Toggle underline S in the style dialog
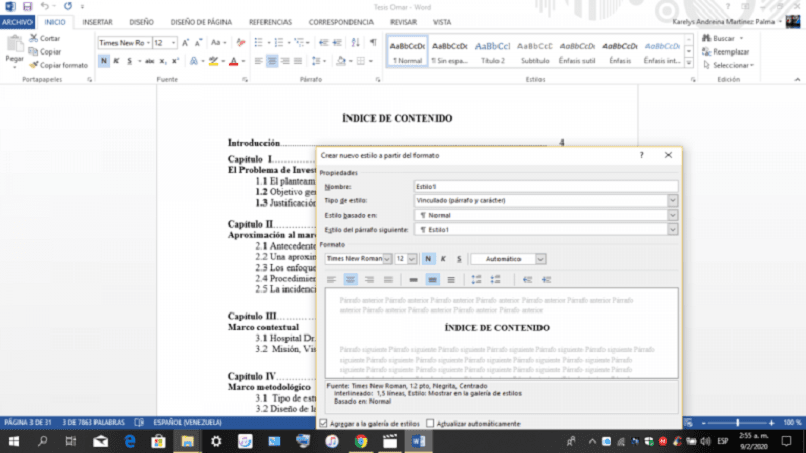Viewport: 806px width, 453px height. pos(459,259)
